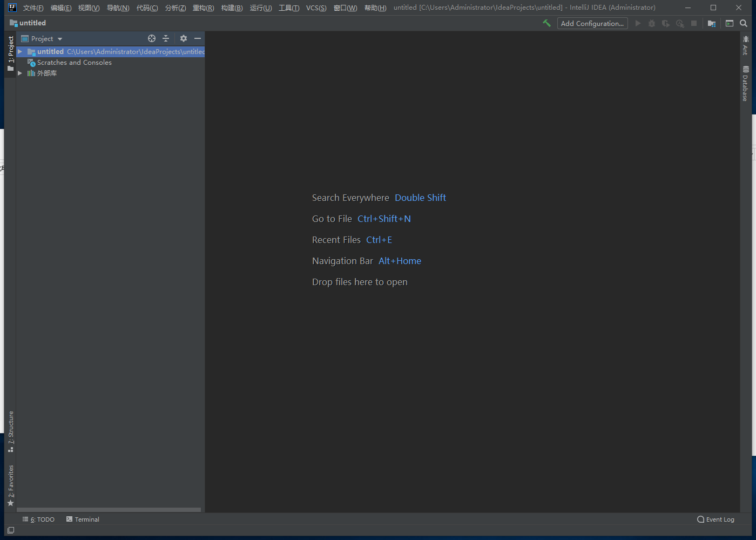Hide the Project tool window
Viewport: 756px width, 540px height.
click(198, 38)
